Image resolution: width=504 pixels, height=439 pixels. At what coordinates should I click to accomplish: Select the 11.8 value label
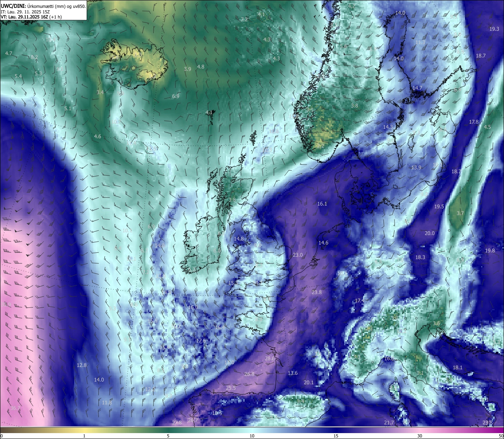[107, 402]
